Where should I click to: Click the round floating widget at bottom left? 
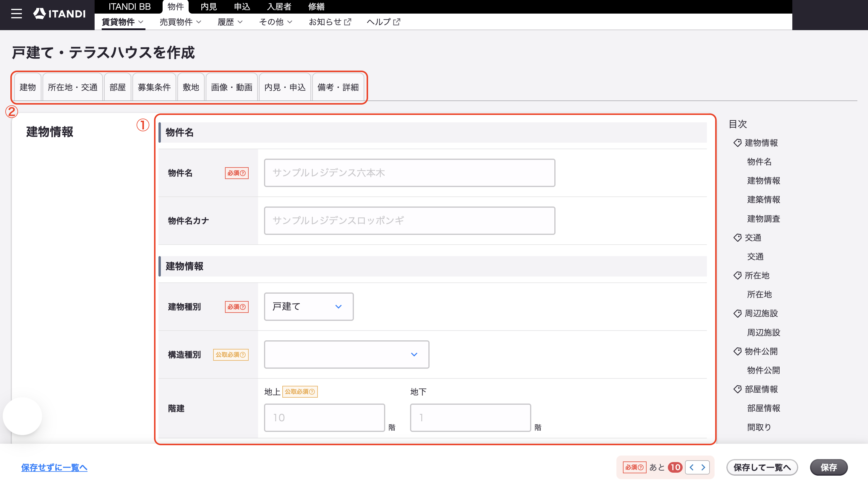point(22,416)
